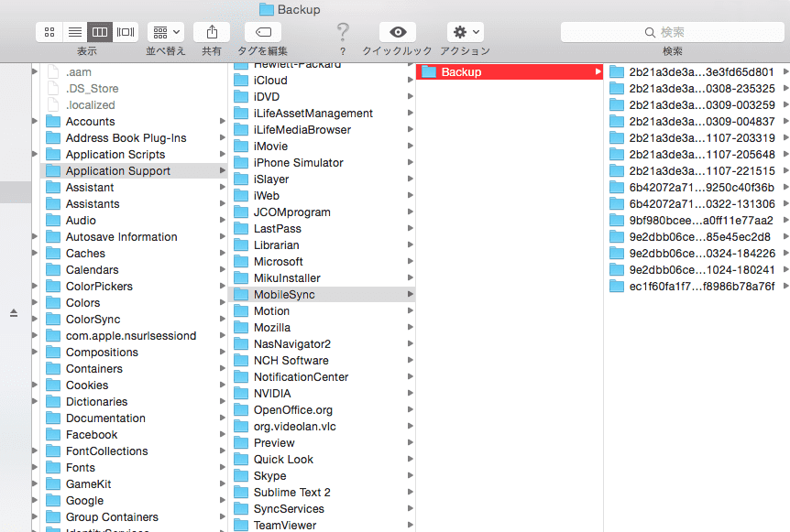Screen dimensions: 790x532
Task: Click the .DS_Store file
Action: [133, 89]
